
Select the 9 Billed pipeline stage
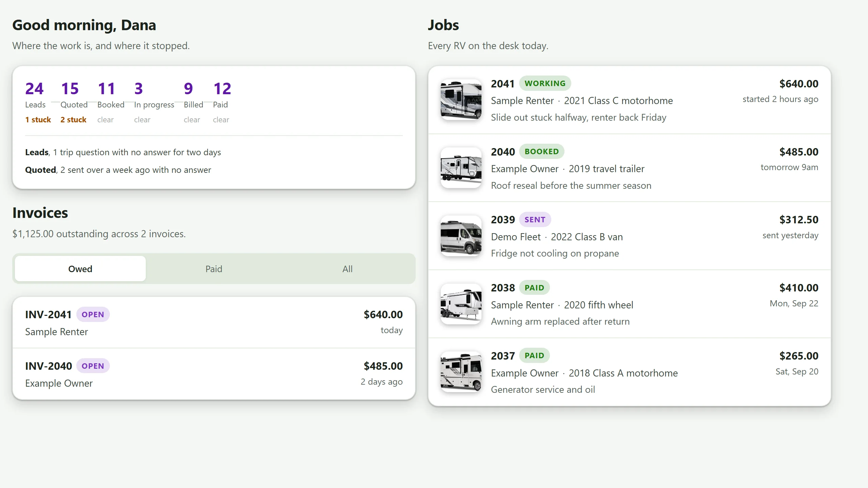pyautogui.click(x=193, y=102)
